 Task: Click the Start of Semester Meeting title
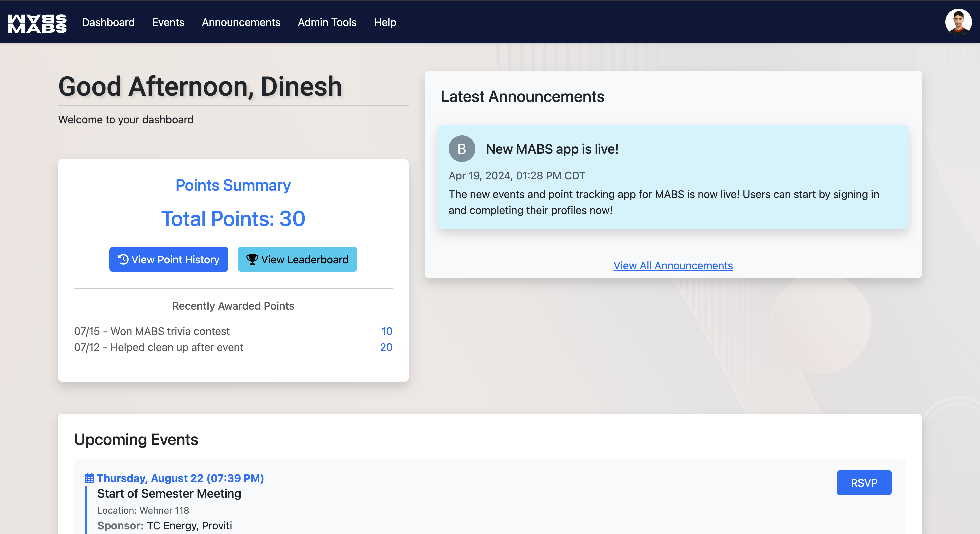coord(169,494)
